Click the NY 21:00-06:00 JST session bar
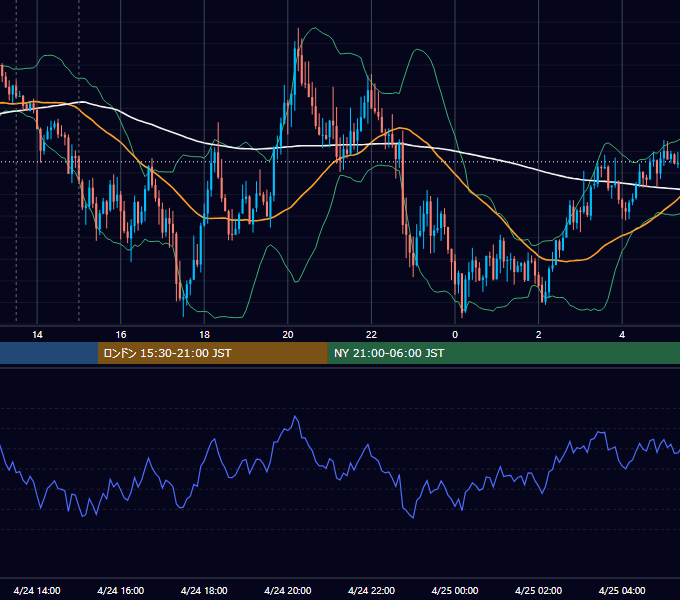680x600 pixels. (503, 353)
